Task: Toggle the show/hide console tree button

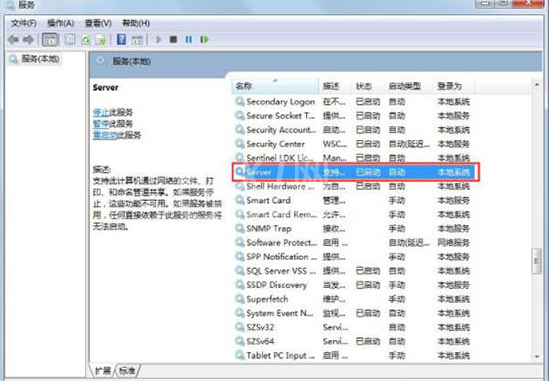Action: [x=50, y=40]
